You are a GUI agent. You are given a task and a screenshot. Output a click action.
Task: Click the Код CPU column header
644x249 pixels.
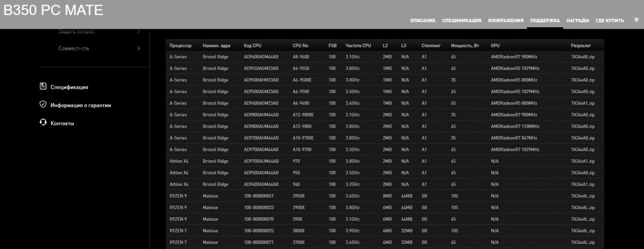(253, 45)
